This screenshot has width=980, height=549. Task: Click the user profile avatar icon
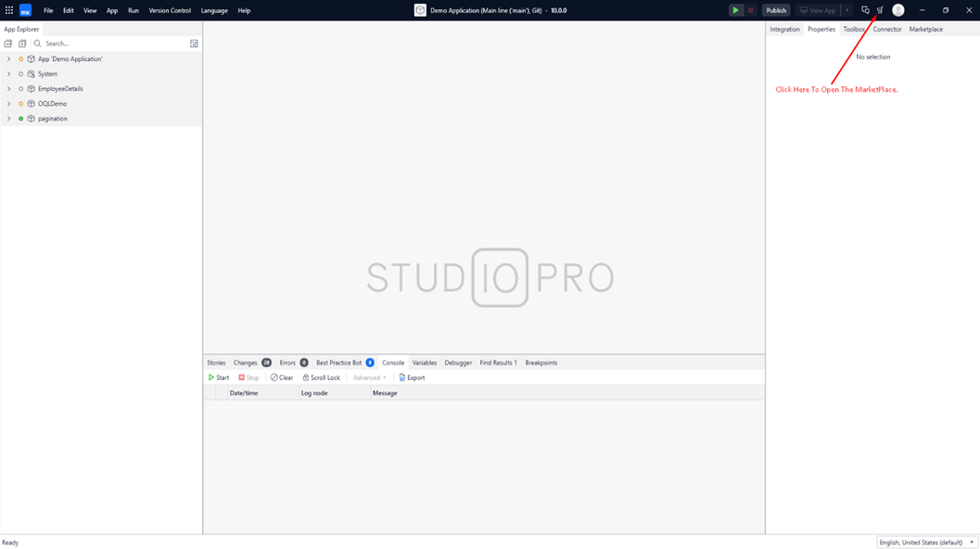897,10
